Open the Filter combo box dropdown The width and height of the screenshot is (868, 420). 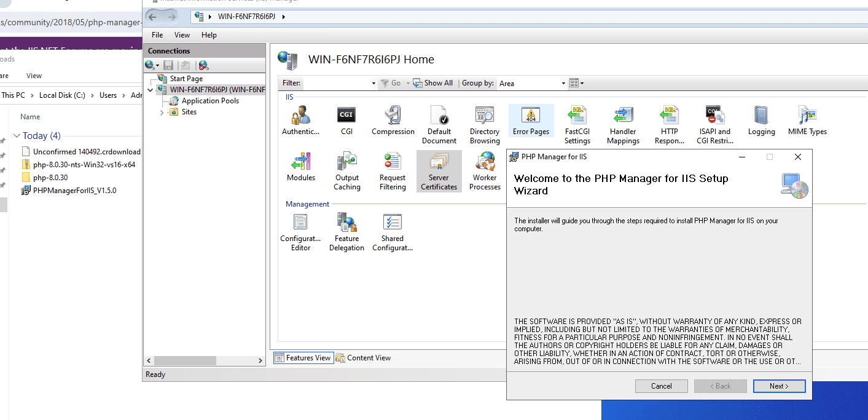pyautogui.click(x=373, y=84)
